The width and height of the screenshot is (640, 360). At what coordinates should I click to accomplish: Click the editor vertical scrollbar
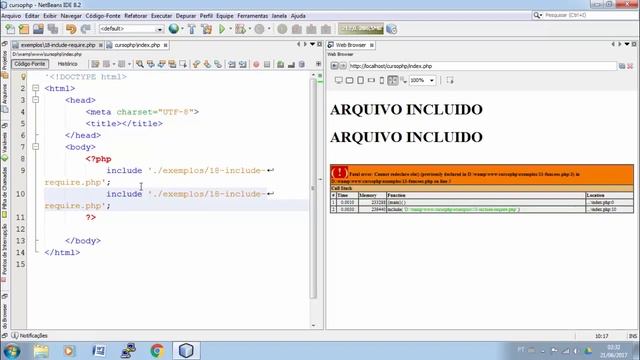pyautogui.click(x=313, y=188)
